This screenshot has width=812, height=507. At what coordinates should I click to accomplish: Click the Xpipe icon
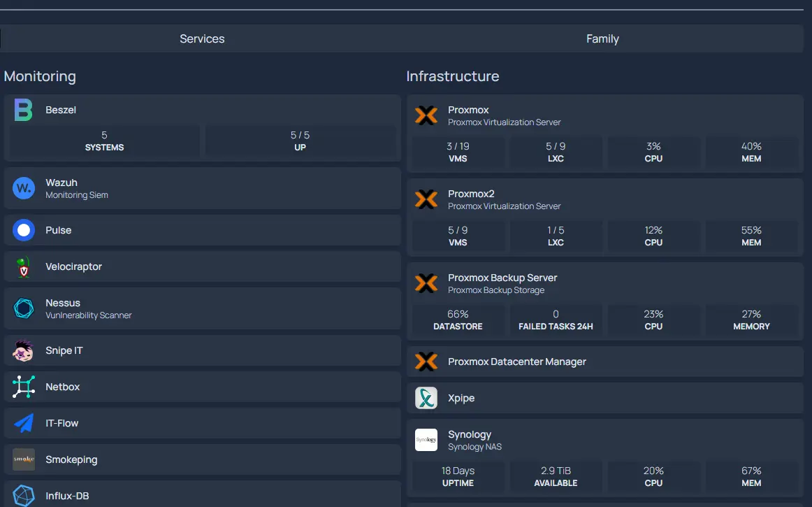(426, 398)
